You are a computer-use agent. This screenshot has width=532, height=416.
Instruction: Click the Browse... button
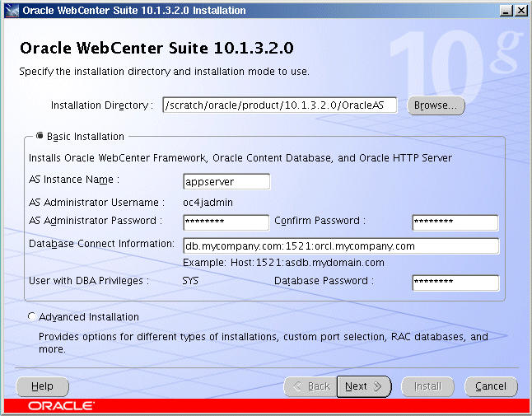[436, 105]
